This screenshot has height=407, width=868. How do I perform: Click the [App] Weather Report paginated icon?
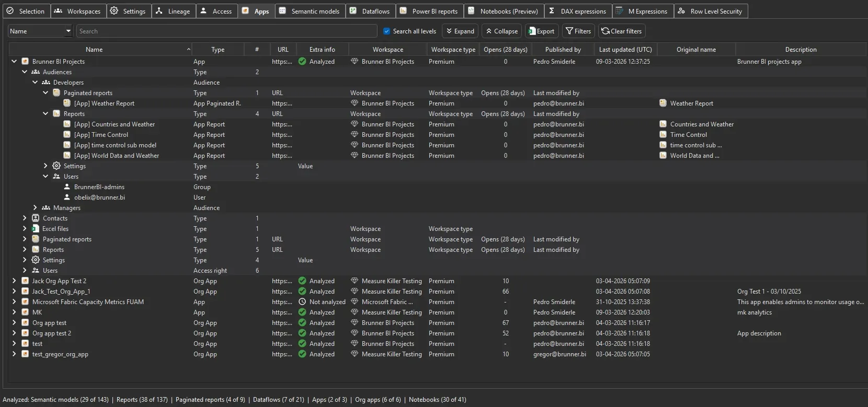pyautogui.click(x=67, y=103)
